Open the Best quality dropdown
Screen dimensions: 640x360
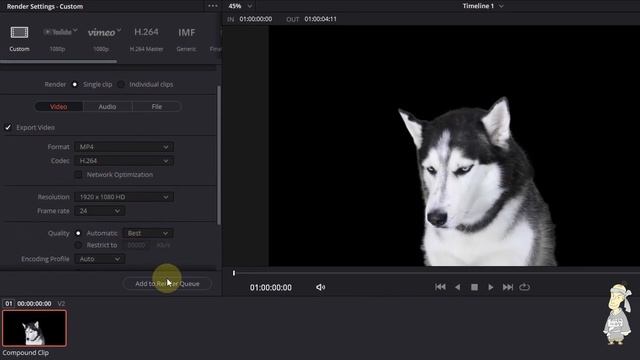pyautogui.click(x=148, y=233)
